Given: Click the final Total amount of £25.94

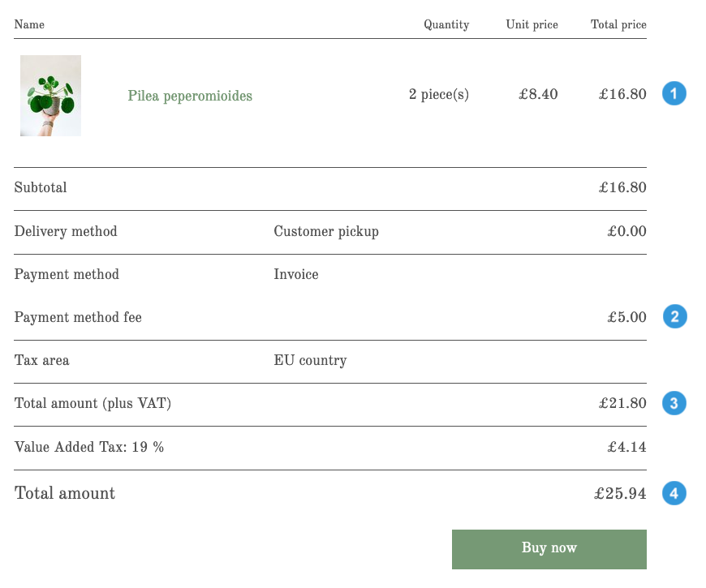Looking at the screenshot, I should click(620, 492).
